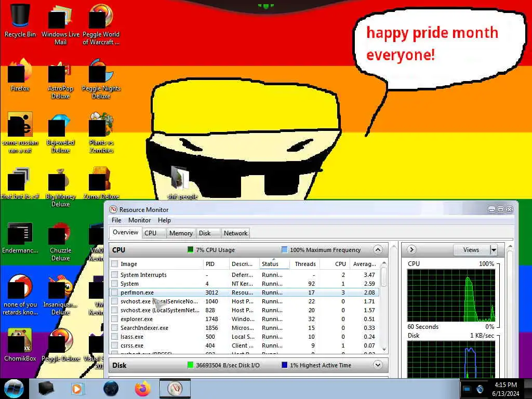Sort by the Status column header
532x399 pixels.
coord(274,263)
